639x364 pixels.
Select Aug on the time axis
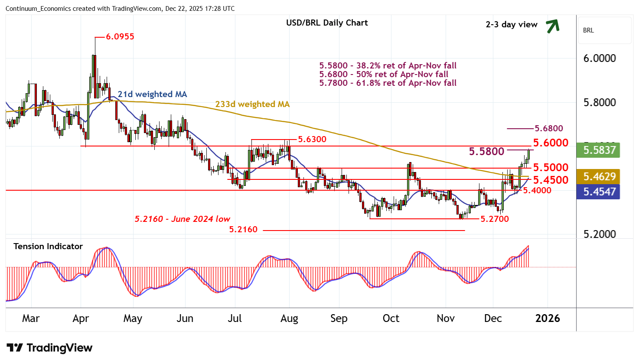coord(289,318)
